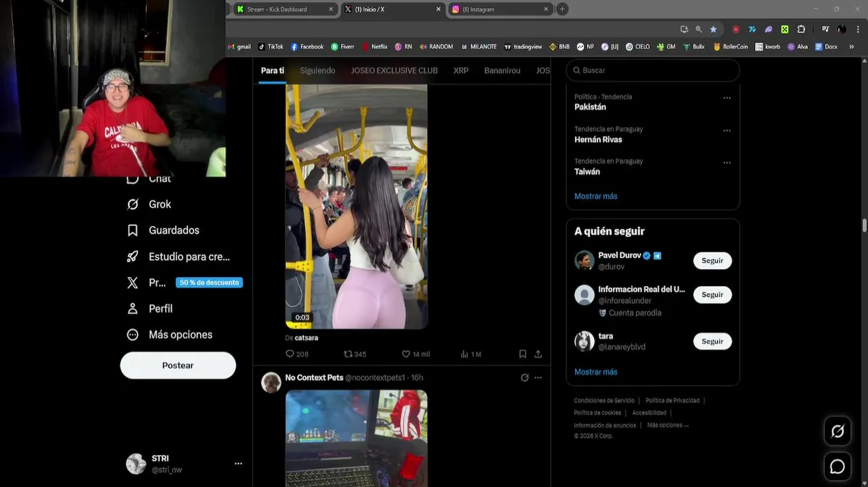Screen dimensions: 868x487
Task: Open the STRI account avatar
Action: coord(136,464)
